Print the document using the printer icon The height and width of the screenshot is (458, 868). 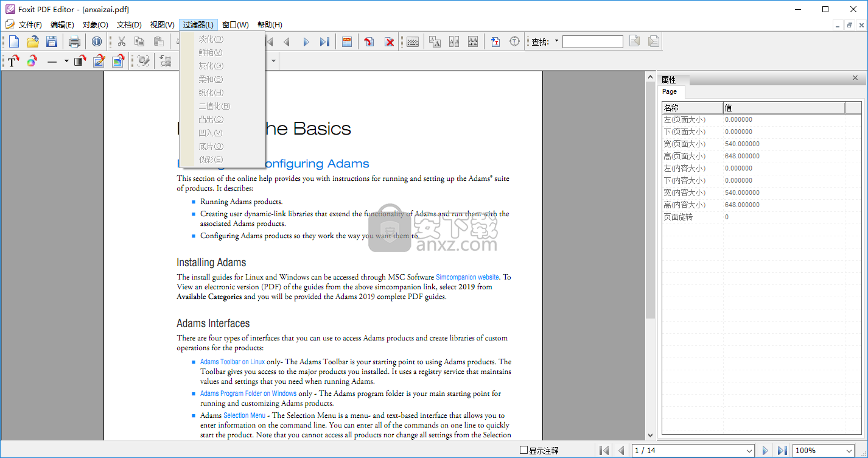(x=74, y=41)
